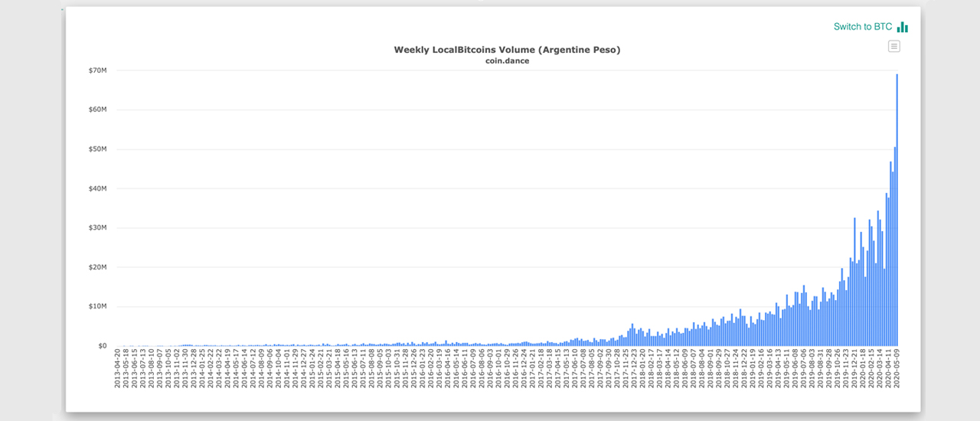The height and width of the screenshot is (421, 980).
Task: Click the 2018-12-22 x-axis date label
Action: (744, 369)
